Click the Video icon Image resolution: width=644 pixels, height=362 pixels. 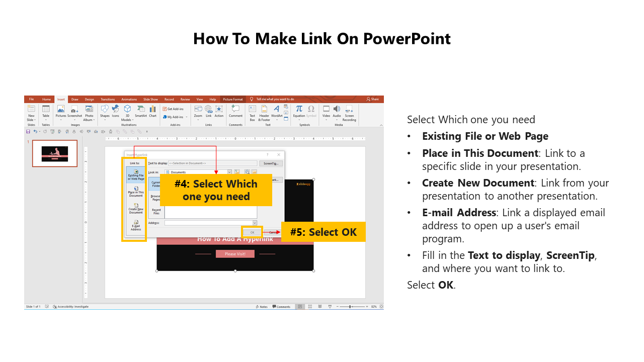(x=326, y=109)
